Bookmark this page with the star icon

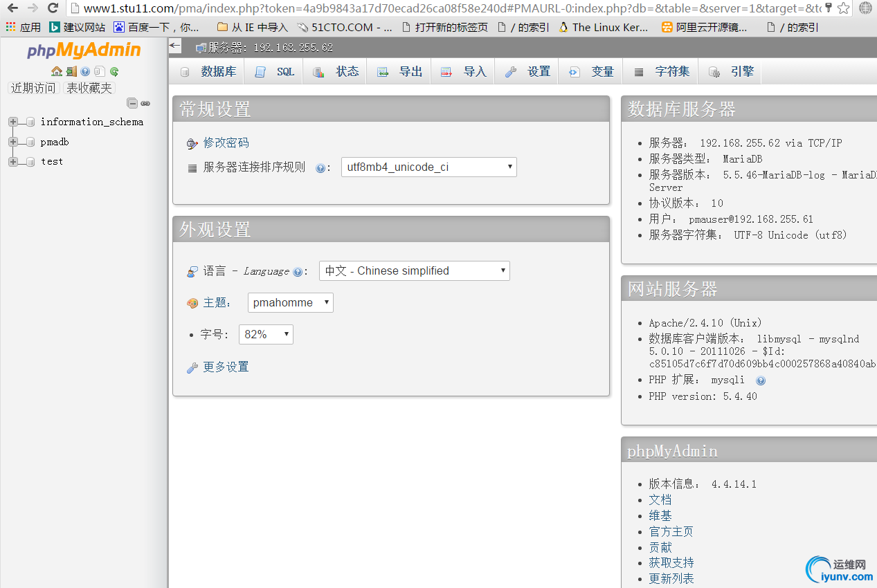coord(843,8)
